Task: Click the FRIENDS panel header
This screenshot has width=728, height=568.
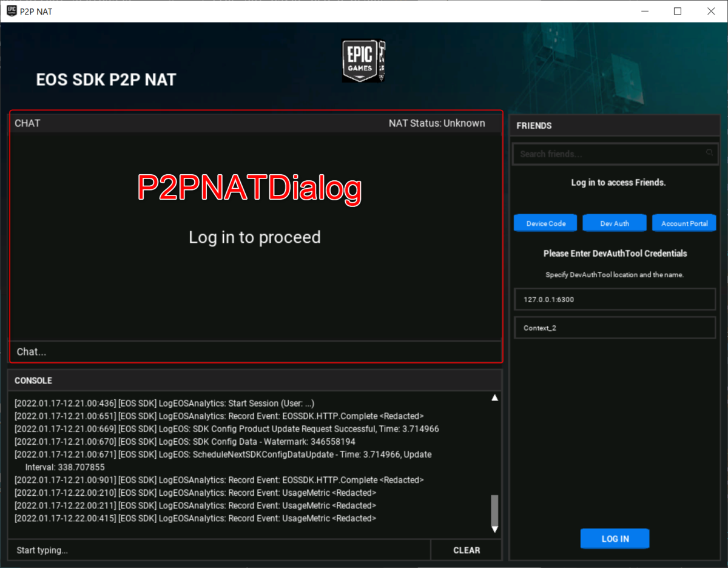Action: click(x=615, y=126)
